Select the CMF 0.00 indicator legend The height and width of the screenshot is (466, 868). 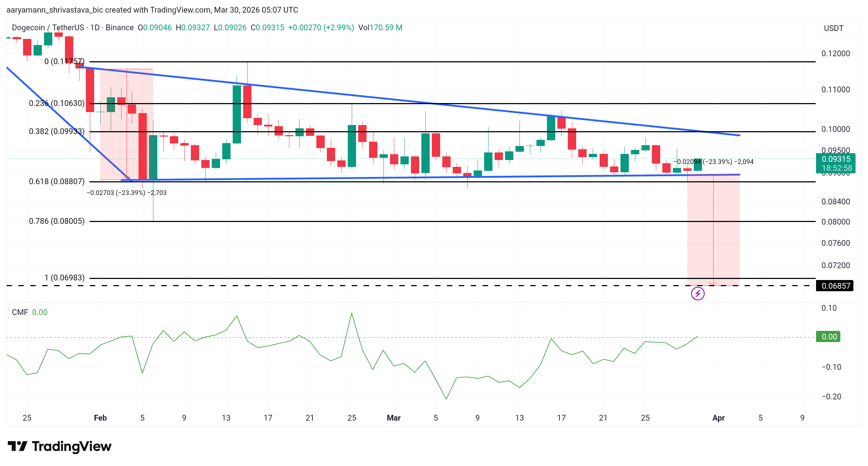[28, 312]
